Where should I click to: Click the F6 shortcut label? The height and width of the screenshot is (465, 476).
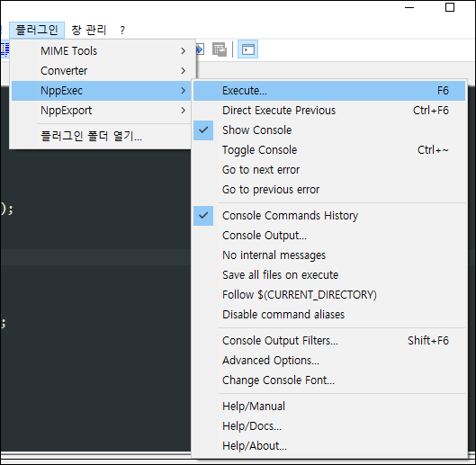point(443,91)
